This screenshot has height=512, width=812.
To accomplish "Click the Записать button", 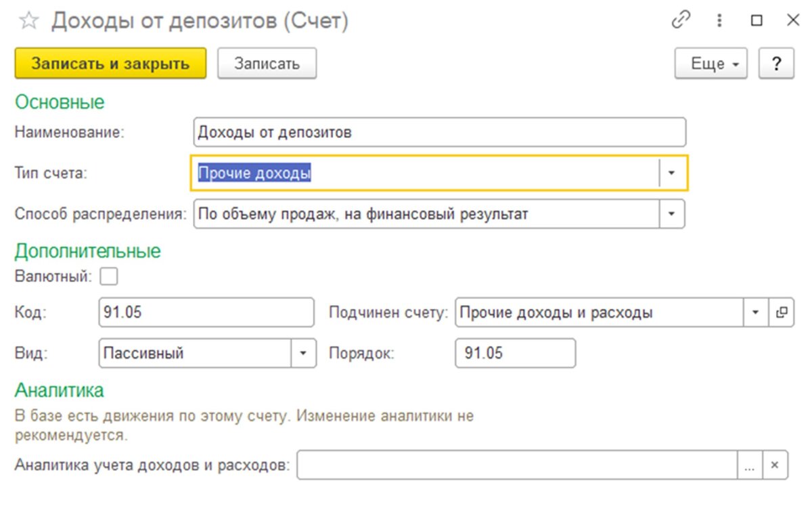I will pos(267,64).
